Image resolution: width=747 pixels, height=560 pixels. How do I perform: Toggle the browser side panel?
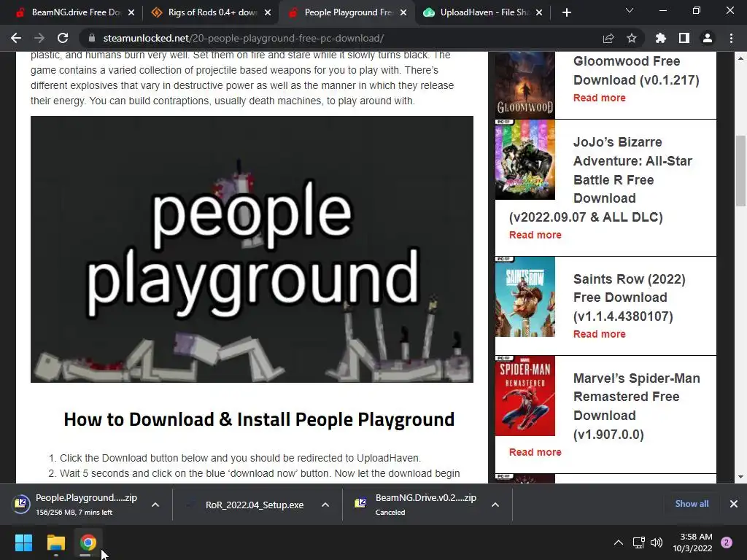tap(684, 38)
